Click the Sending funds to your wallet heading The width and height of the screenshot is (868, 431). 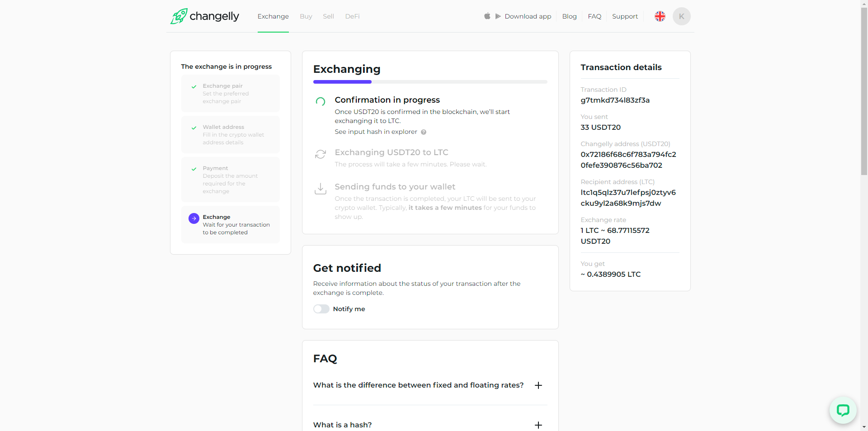pos(395,187)
